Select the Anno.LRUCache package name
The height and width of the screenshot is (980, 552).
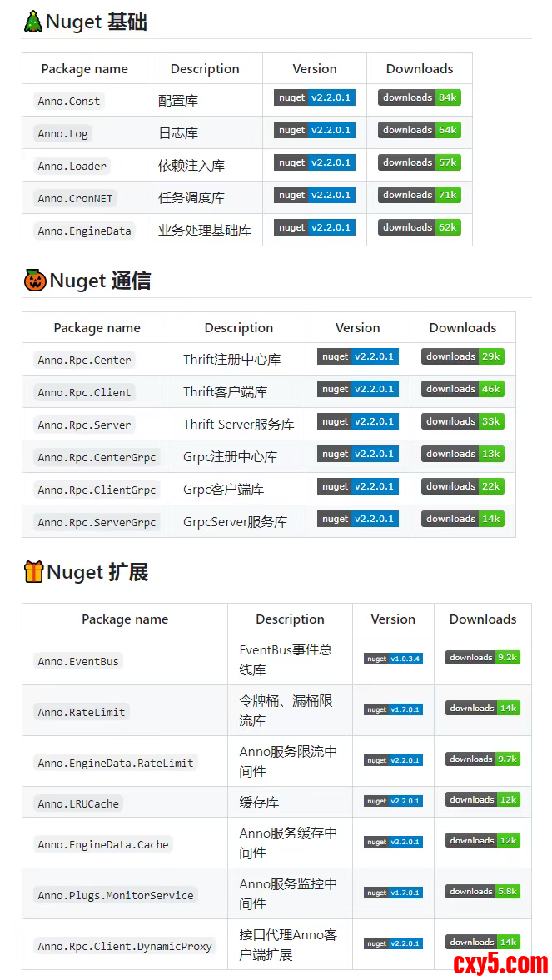click(78, 803)
